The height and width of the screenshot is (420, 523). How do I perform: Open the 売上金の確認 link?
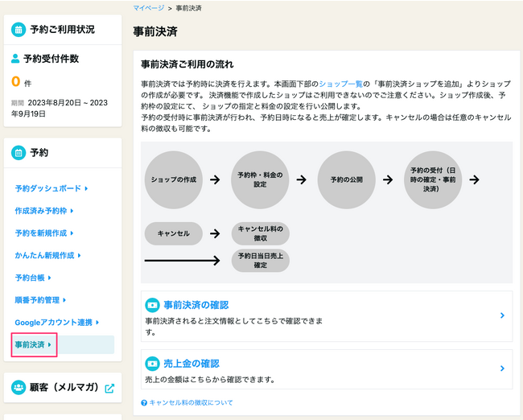(191, 364)
